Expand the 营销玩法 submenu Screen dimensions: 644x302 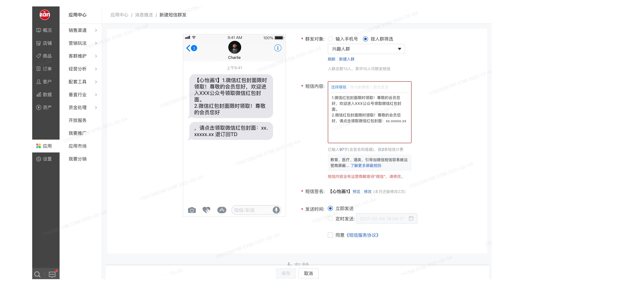coord(83,43)
